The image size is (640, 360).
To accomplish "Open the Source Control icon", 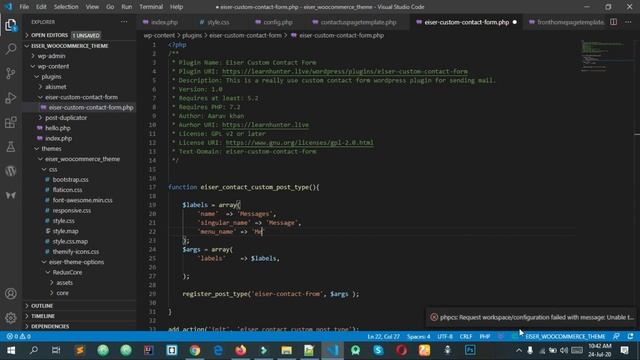I will pos(11,73).
